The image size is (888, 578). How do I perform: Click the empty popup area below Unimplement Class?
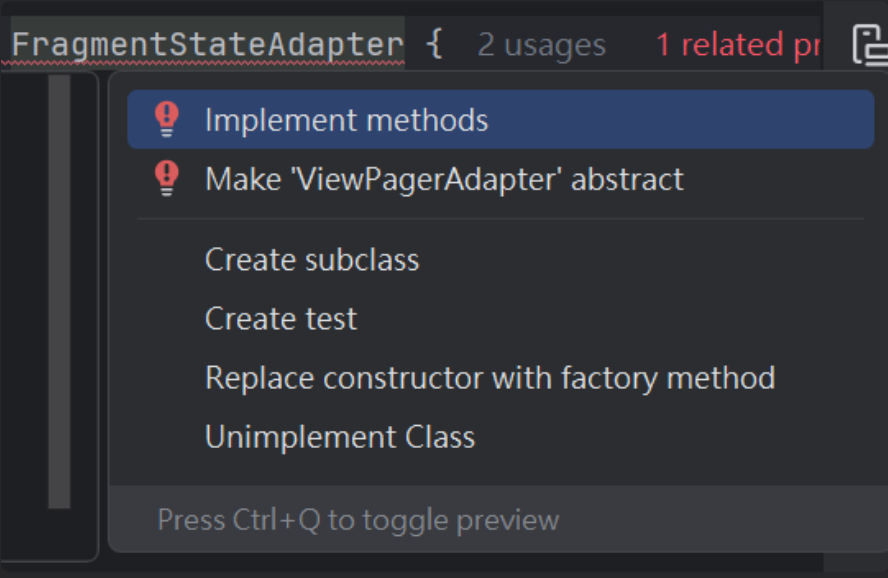click(498, 470)
